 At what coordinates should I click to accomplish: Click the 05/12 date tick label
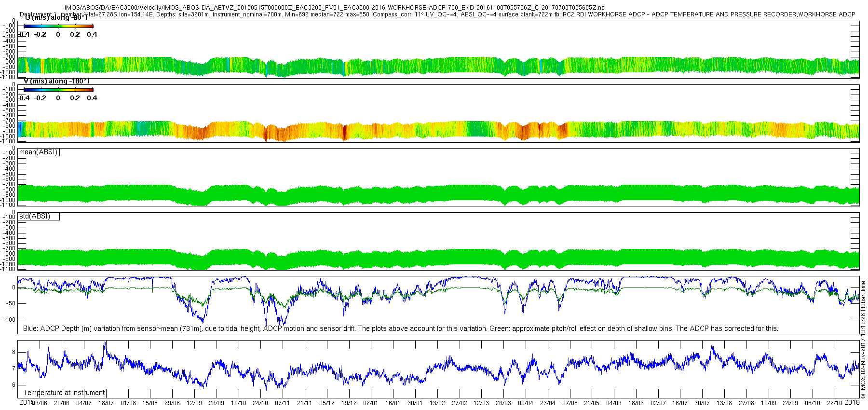(327, 403)
